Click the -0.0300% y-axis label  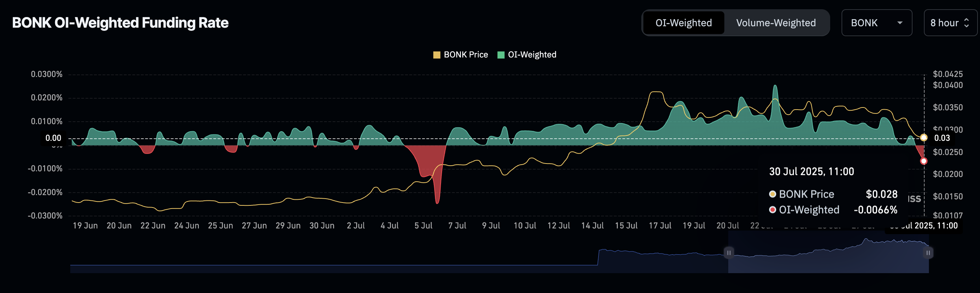pos(45,215)
